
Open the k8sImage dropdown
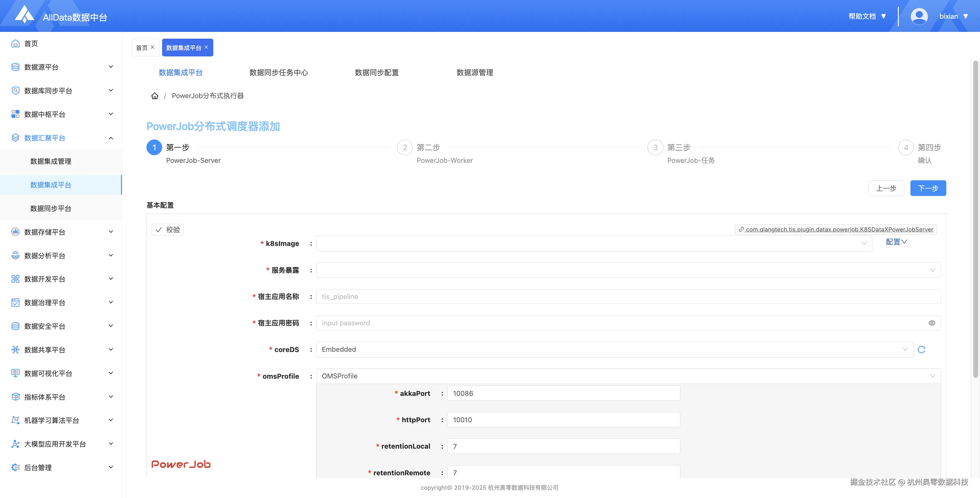[x=594, y=243]
